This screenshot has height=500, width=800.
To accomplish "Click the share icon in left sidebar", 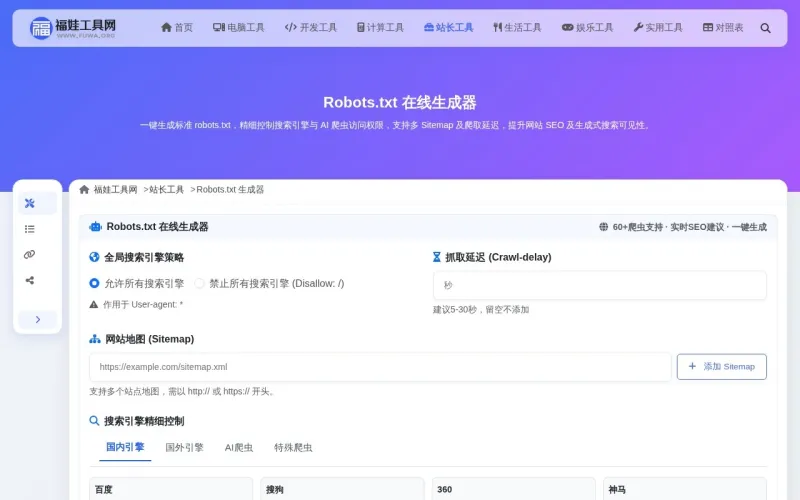I will pos(30,280).
